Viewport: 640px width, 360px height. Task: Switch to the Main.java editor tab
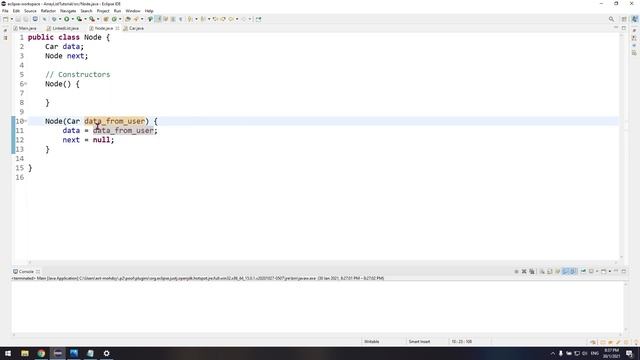pyautogui.click(x=25, y=28)
